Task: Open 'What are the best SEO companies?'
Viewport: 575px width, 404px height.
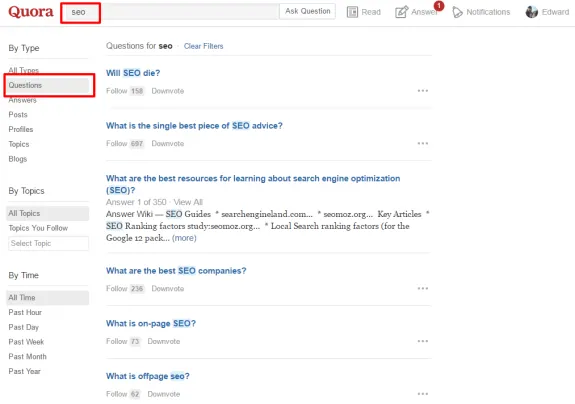Action: click(x=176, y=271)
